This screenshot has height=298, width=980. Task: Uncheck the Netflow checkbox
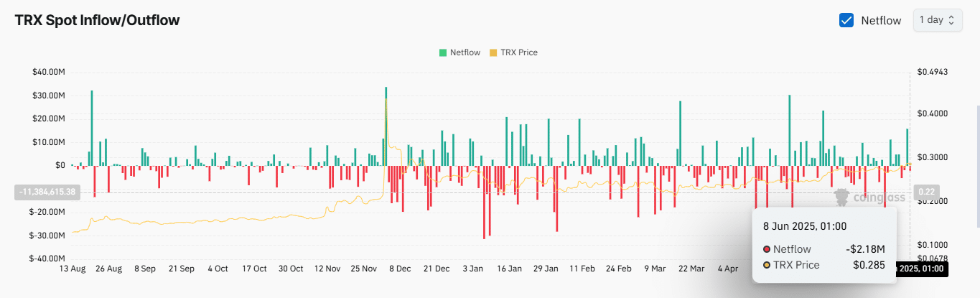[x=846, y=20]
